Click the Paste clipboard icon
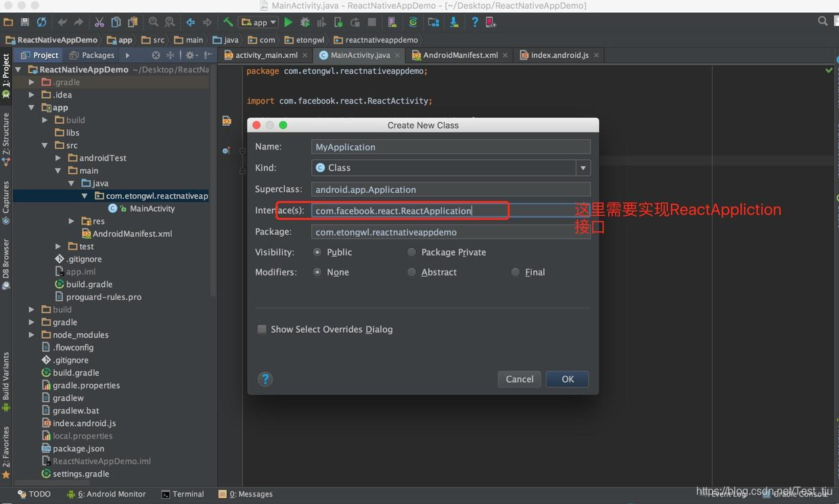The width and height of the screenshot is (839, 504). coord(133,22)
